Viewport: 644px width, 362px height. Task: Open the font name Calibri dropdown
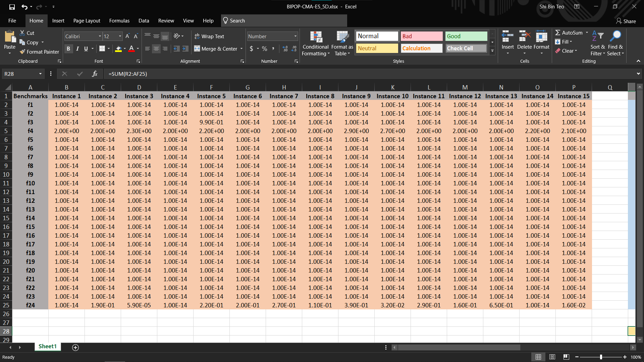tap(100, 36)
